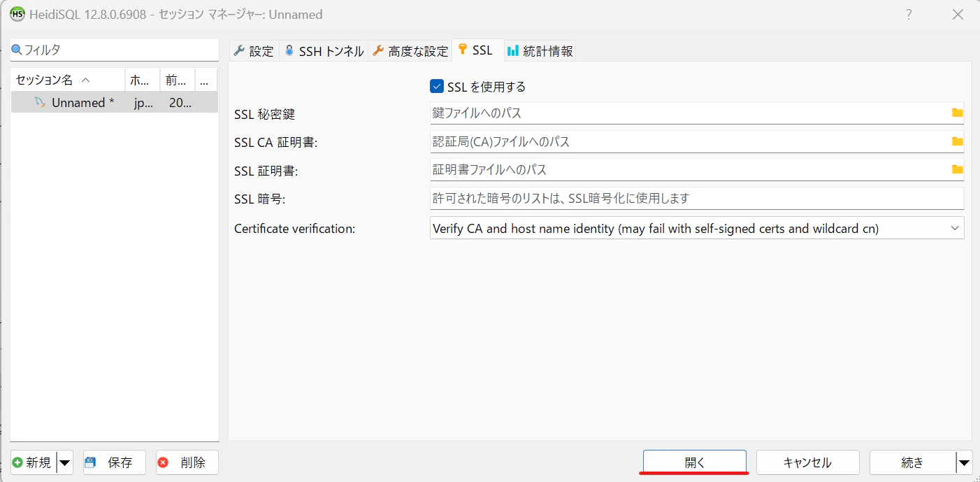Click the 前... column header

178,80
